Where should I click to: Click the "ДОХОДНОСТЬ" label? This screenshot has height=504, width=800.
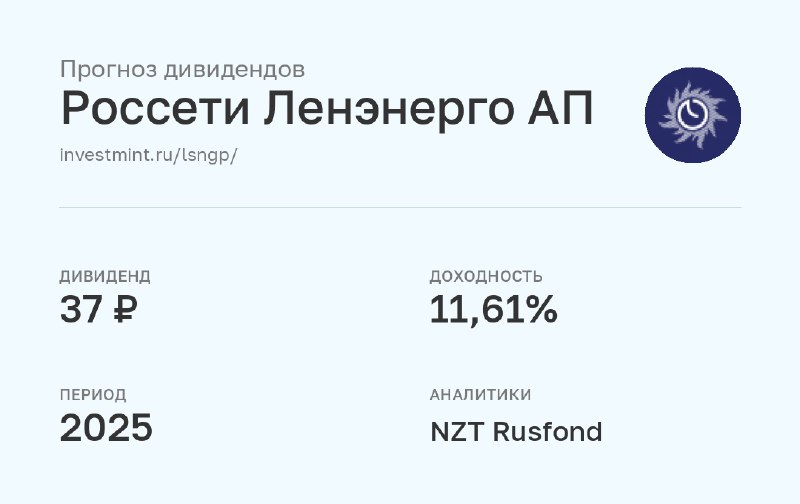click(x=486, y=276)
